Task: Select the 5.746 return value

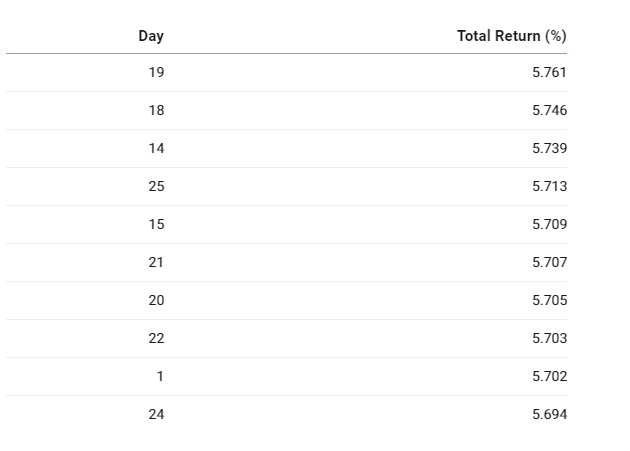Action: (x=549, y=110)
